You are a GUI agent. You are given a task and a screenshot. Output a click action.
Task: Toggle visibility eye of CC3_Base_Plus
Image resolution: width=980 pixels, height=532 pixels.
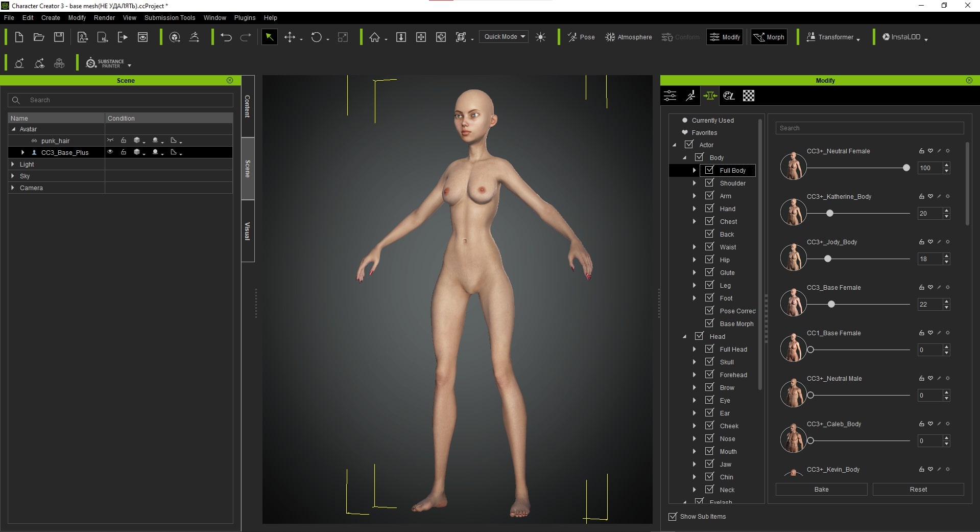pos(110,152)
